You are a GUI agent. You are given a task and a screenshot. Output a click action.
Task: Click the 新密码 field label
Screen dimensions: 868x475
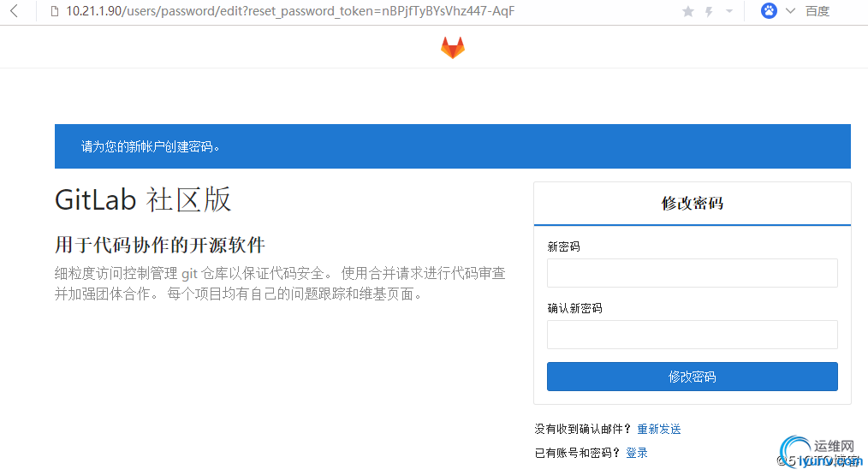(563, 246)
